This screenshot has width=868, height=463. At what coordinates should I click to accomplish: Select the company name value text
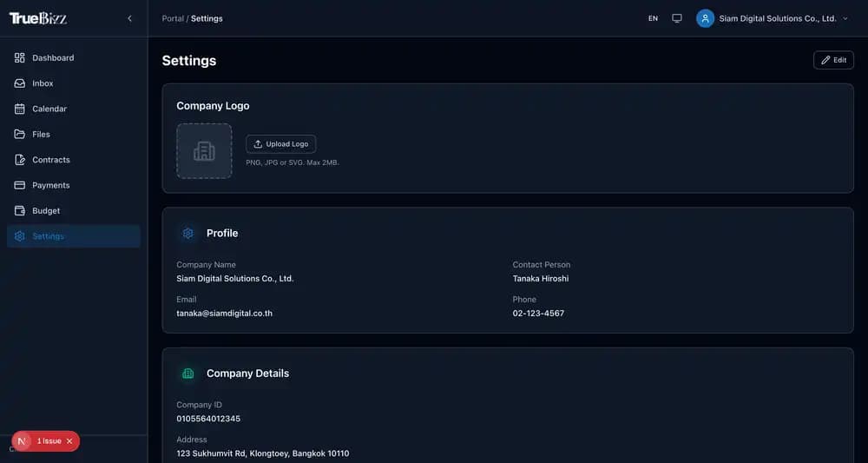pos(234,279)
